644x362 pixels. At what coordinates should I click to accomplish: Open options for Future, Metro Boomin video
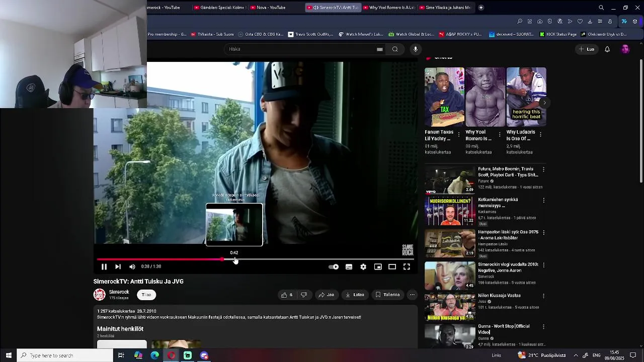pyautogui.click(x=543, y=169)
